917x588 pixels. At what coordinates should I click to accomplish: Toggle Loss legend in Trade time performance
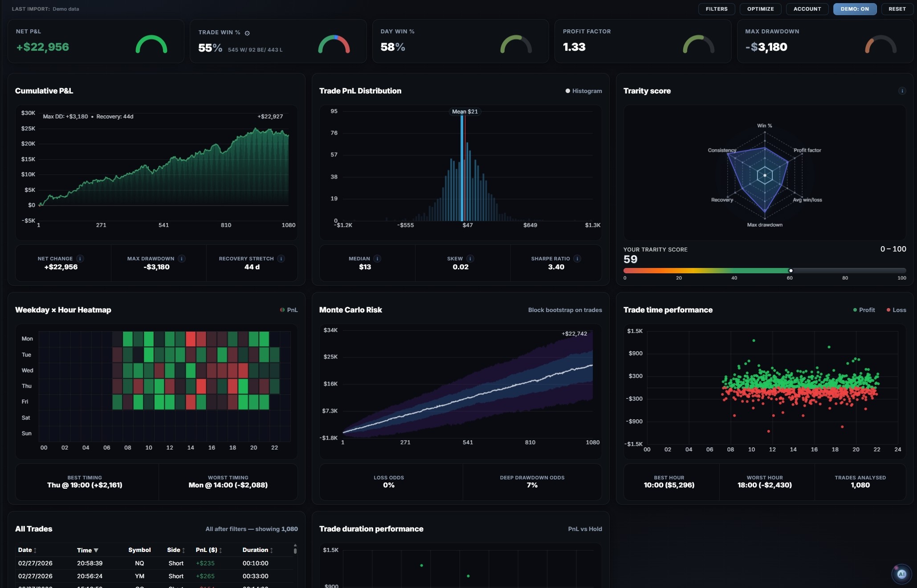coord(896,310)
